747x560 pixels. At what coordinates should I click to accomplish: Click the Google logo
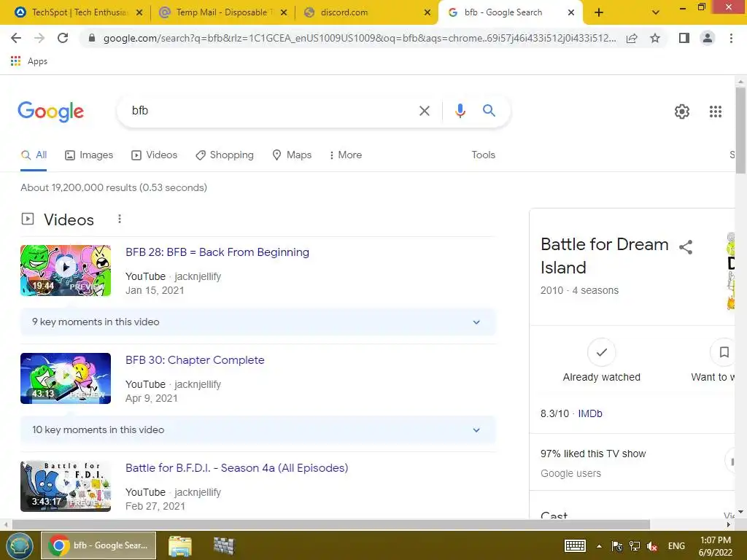pos(50,112)
